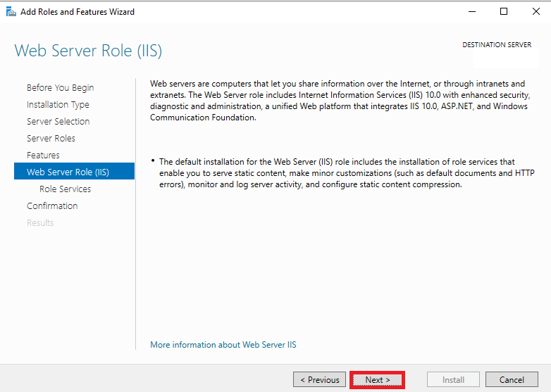Jump to the Server Roles step

tap(51, 138)
